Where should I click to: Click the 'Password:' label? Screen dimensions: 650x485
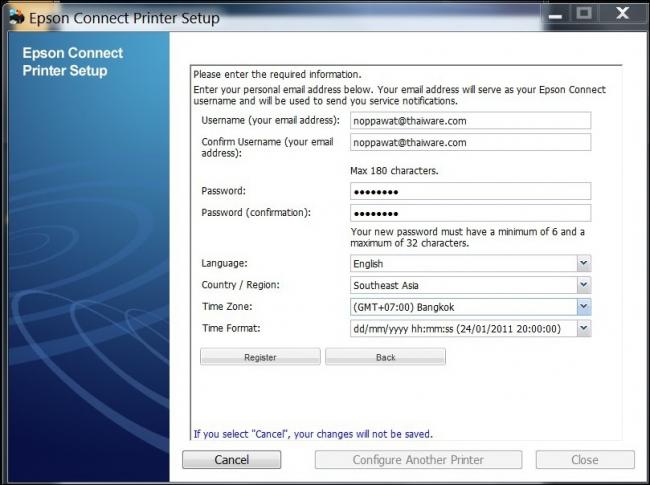223,191
